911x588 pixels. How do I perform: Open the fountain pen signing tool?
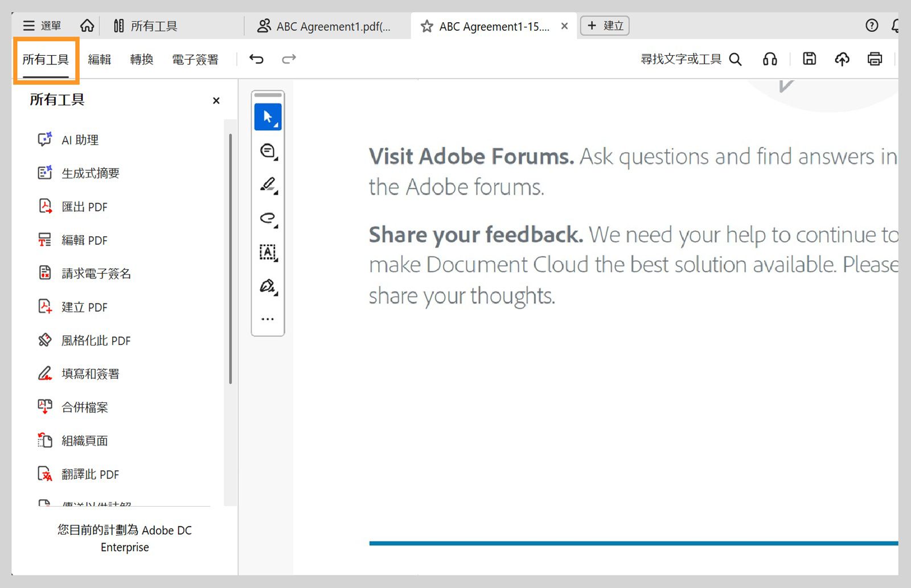click(268, 286)
